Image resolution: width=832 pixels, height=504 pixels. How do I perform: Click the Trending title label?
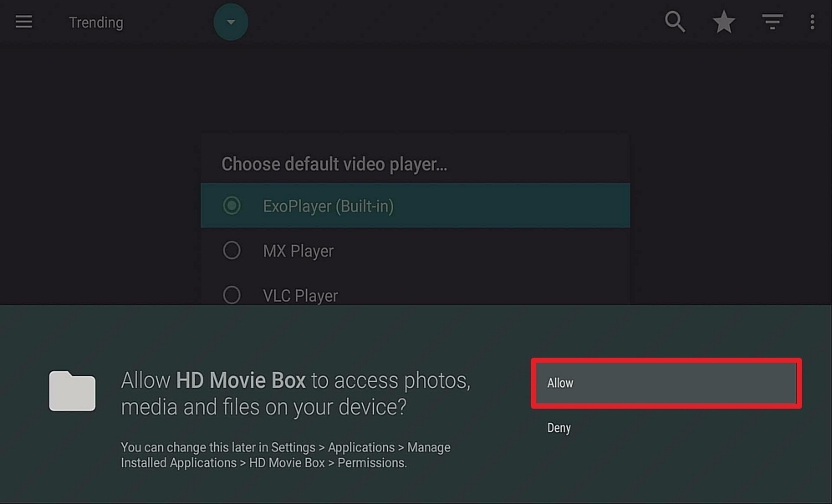coord(96,23)
